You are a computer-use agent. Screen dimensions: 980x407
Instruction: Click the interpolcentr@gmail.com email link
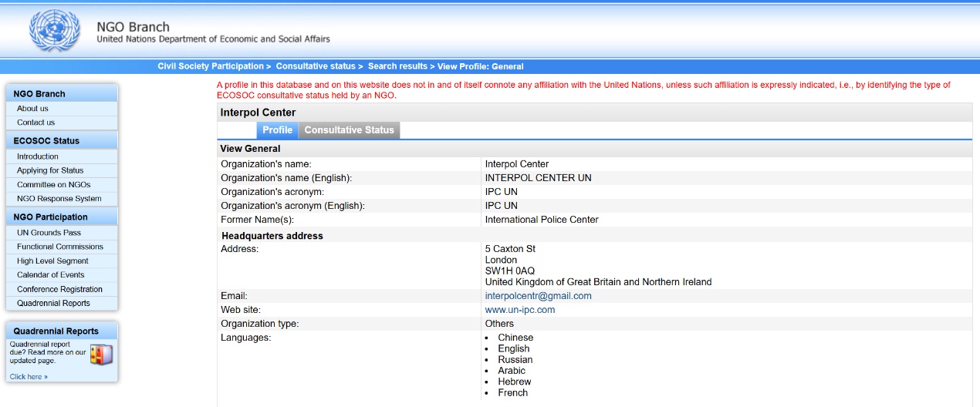click(x=538, y=296)
